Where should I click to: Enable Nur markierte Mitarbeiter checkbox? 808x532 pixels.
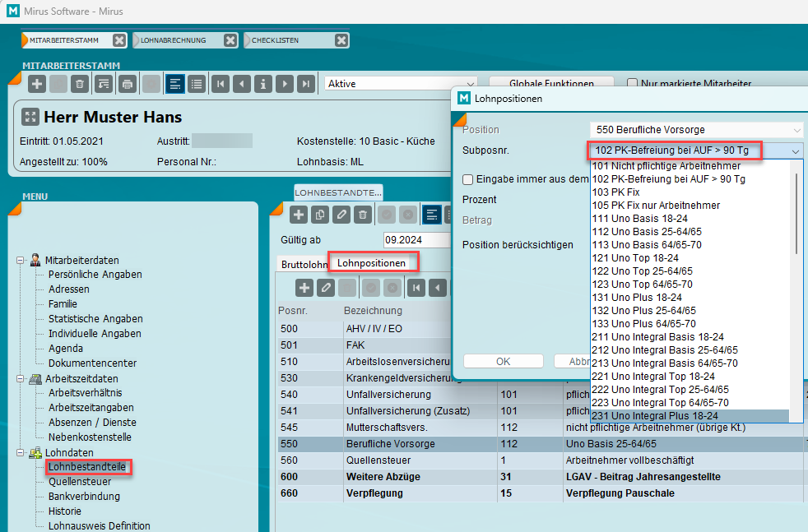coord(633,84)
